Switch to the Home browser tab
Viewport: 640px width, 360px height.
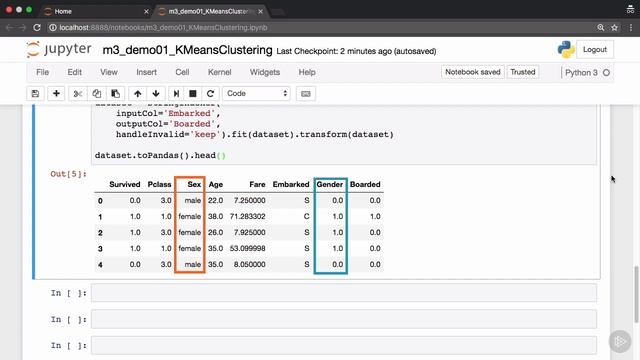96,11
